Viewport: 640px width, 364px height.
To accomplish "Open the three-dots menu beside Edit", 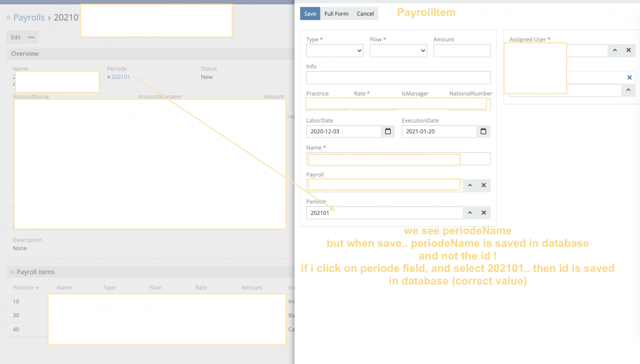I will 31,37.
